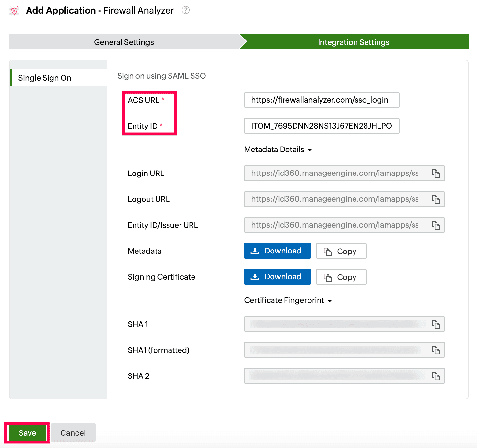Click the 'Entity ID/Issuer URL' label
The image size is (477, 448).
163,225
